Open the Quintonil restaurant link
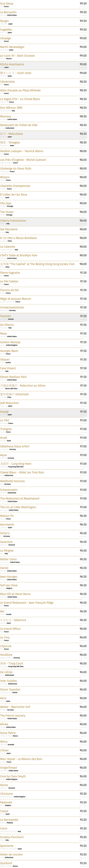The image size is (89, 868). pyautogui.click(x=6, y=863)
